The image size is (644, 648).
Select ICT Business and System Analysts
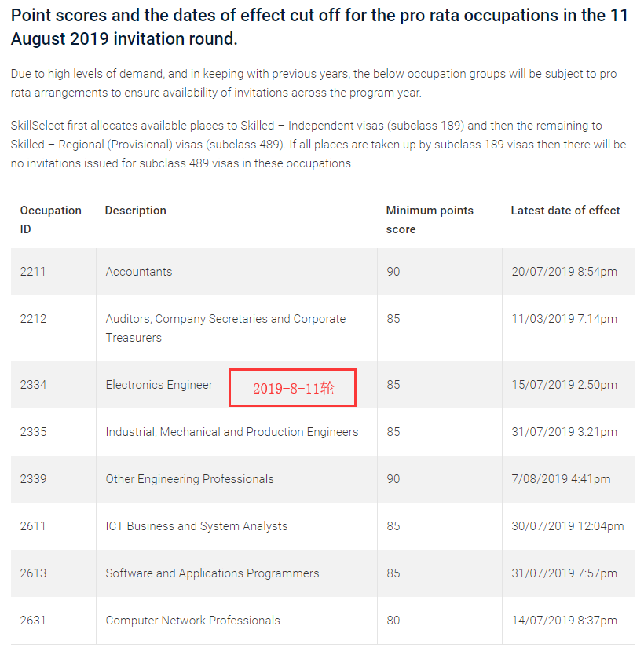pyautogui.click(x=196, y=526)
